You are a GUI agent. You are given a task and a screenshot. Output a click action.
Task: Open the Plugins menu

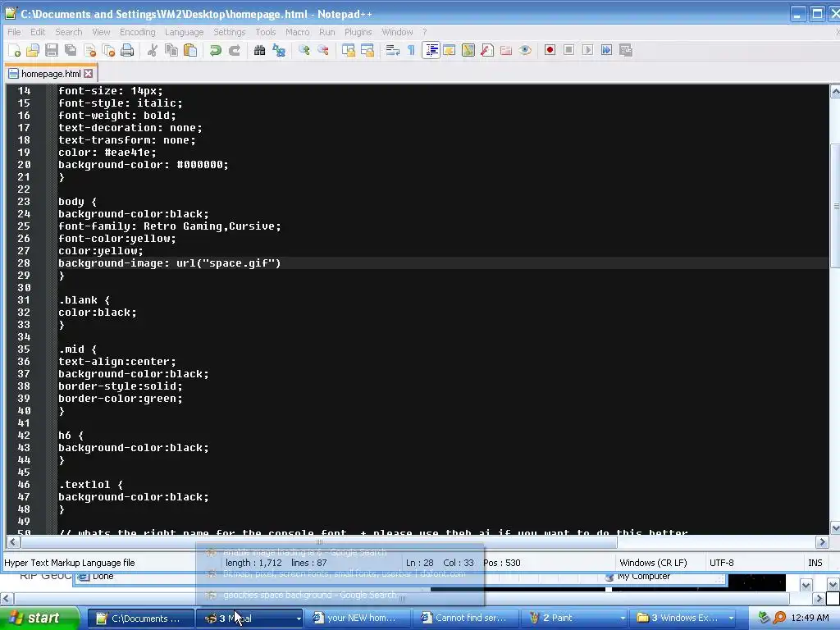coord(358,32)
